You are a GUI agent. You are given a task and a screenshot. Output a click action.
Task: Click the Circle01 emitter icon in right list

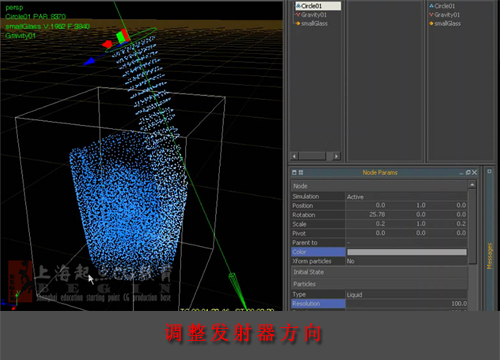click(x=431, y=6)
